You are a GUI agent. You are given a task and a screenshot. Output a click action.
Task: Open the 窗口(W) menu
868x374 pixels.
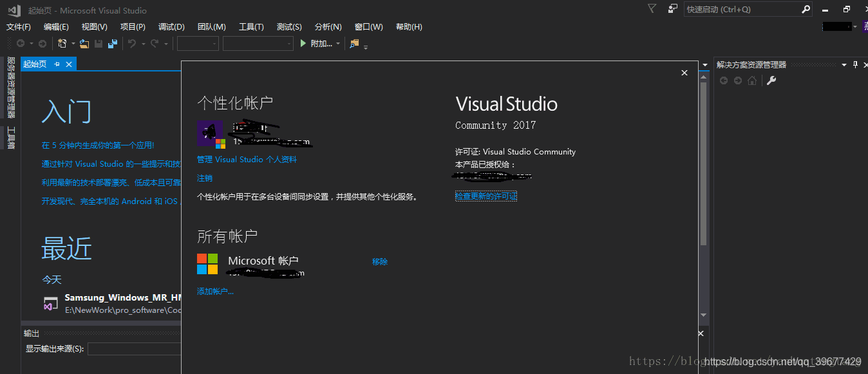tap(368, 26)
